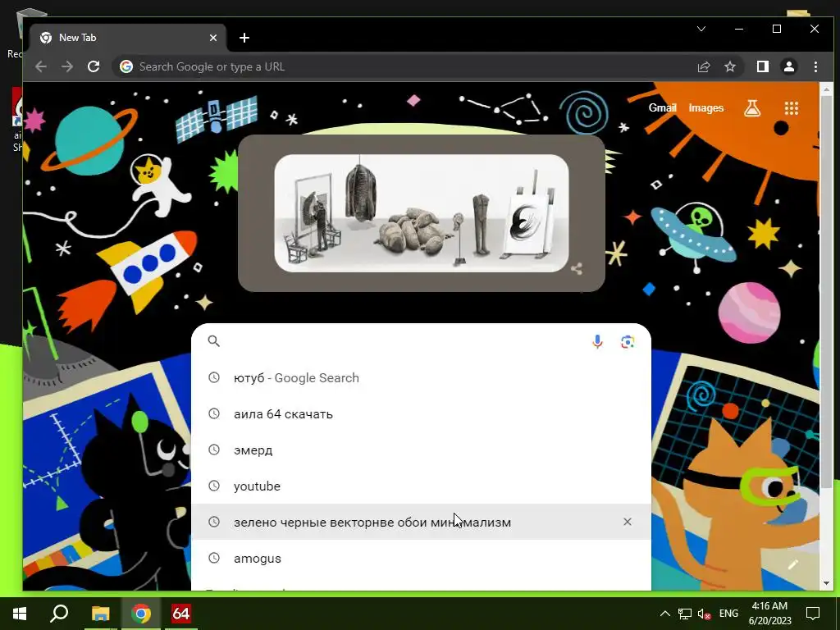
Task: Open AIDA64 from the taskbar
Action: pyautogui.click(x=180, y=614)
